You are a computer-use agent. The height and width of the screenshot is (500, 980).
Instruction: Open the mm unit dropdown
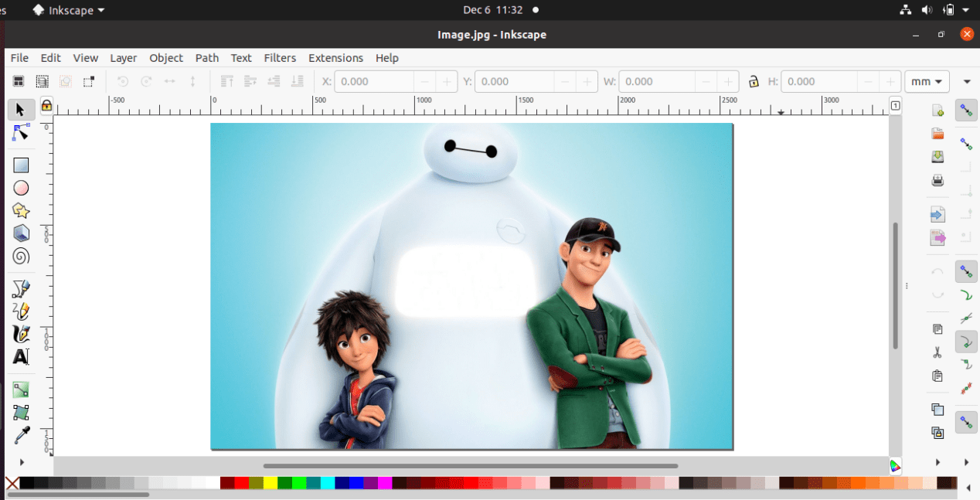(x=927, y=81)
